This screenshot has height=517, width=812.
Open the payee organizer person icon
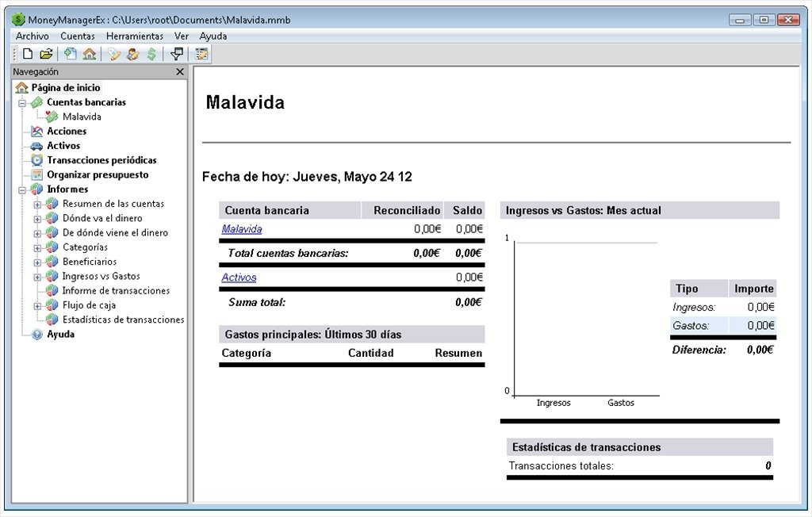132,54
